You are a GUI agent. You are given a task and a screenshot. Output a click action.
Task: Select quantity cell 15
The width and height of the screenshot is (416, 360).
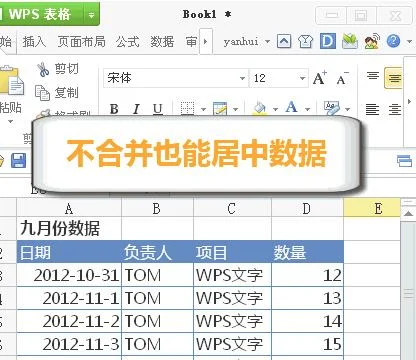coord(307,344)
